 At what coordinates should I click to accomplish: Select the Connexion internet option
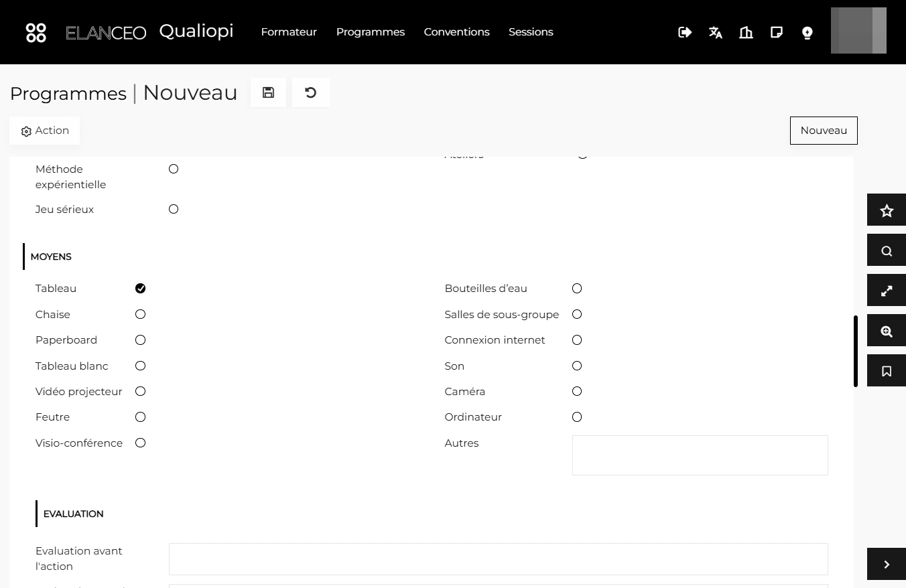pyautogui.click(x=577, y=340)
